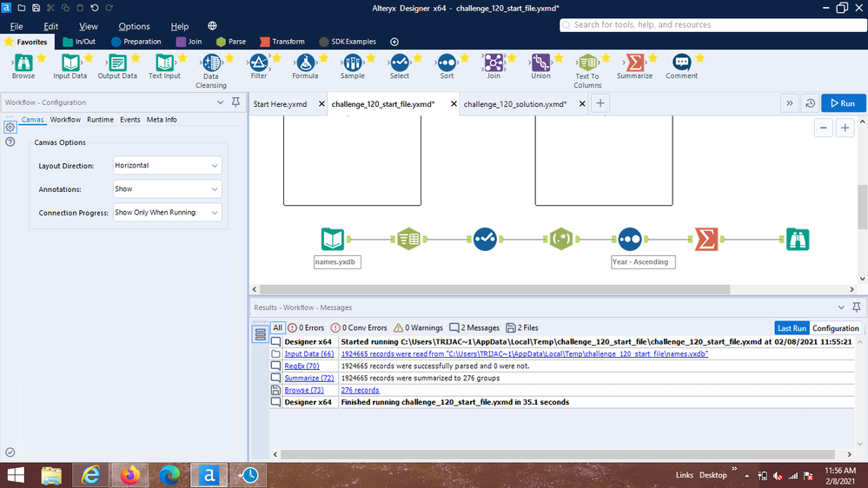Toggle the All messages filter
Image resolution: width=868 pixels, height=488 pixels.
277,327
